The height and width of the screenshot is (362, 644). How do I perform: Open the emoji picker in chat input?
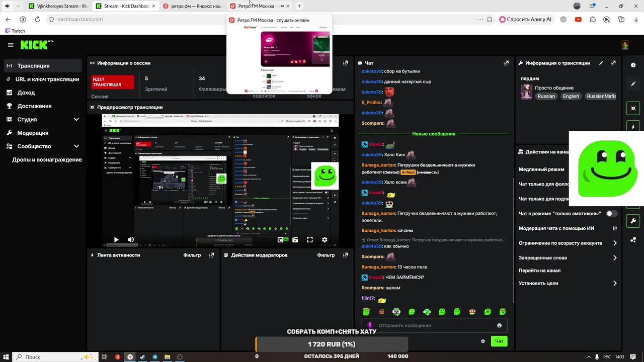click(499, 325)
